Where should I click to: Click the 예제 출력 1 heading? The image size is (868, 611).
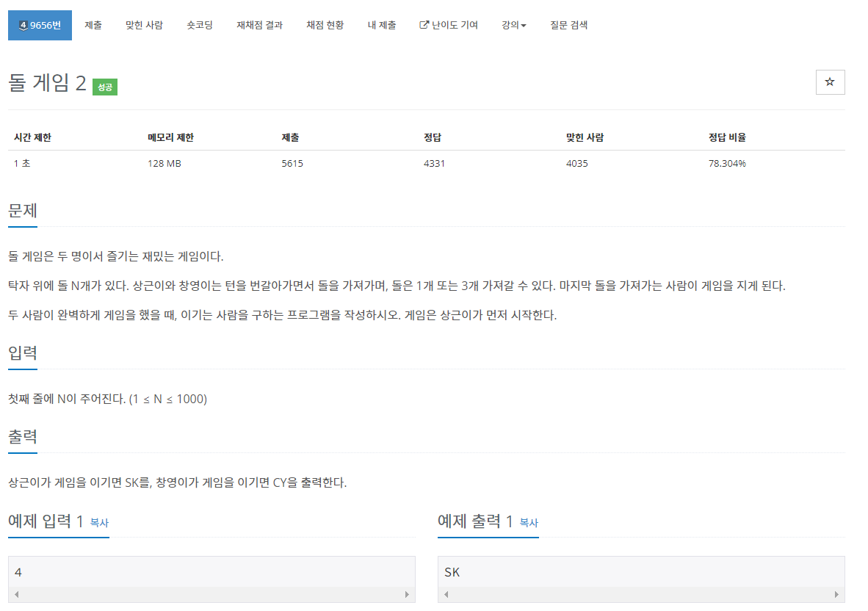[x=475, y=521]
